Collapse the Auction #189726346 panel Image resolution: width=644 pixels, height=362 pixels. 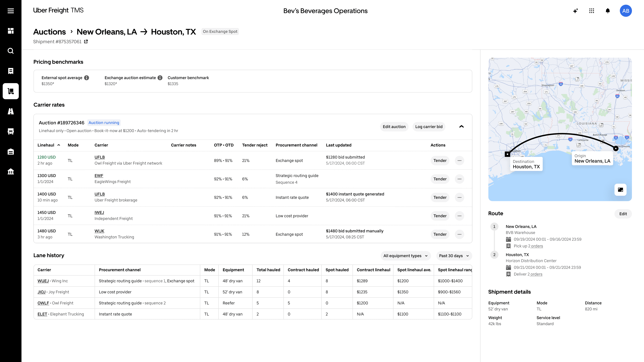coord(462,127)
